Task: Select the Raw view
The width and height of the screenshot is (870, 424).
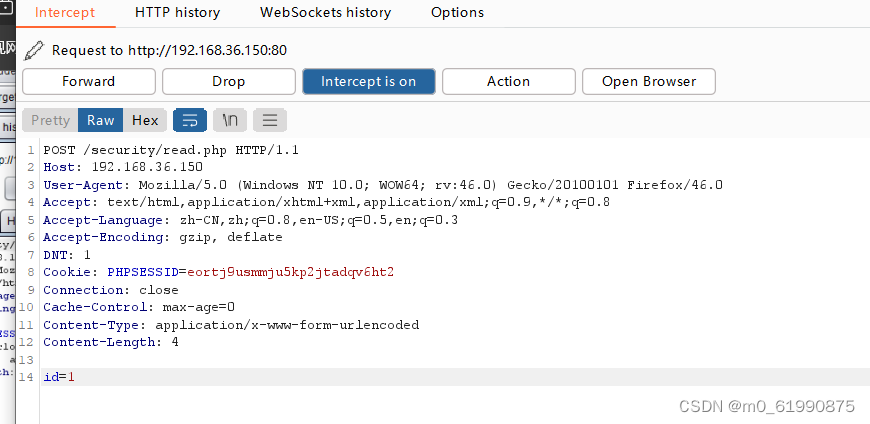Action: 101,120
